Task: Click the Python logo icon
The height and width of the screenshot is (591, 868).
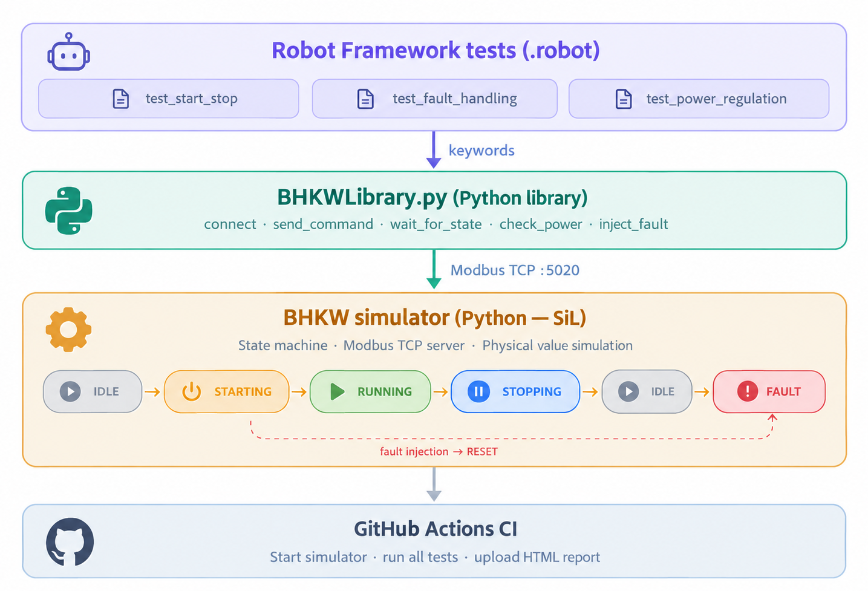Action: (69, 211)
